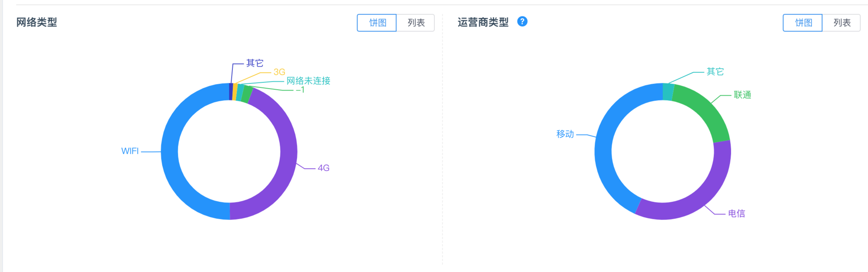The height and width of the screenshot is (272, 868).
Task: Click the 联通 carrier label
Action: pyautogui.click(x=742, y=95)
